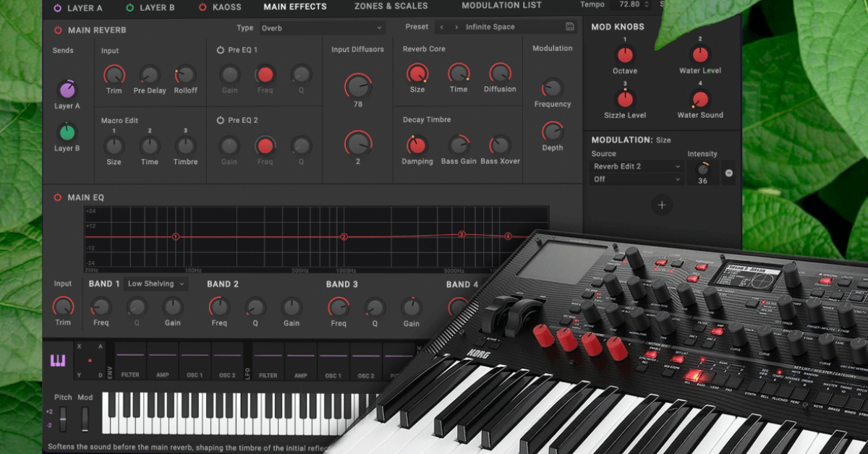
Task: Switch to the Zones & Scales tab
Action: coord(390,7)
